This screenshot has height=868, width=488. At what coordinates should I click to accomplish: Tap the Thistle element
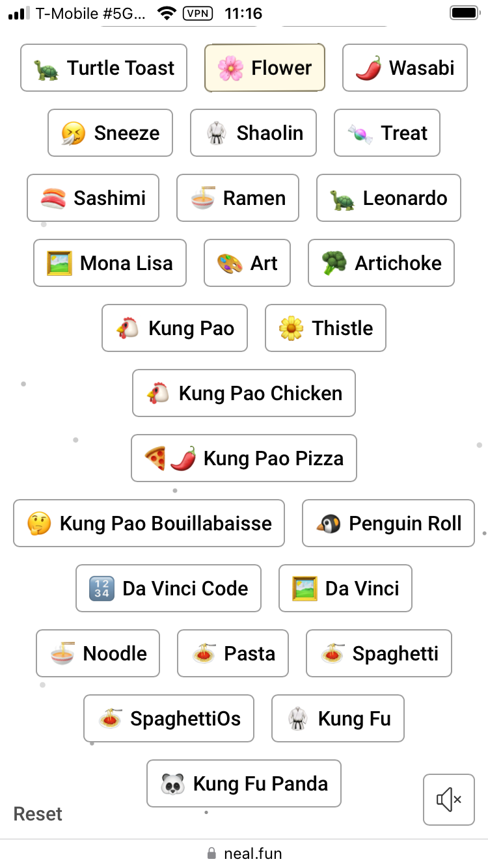tap(325, 328)
